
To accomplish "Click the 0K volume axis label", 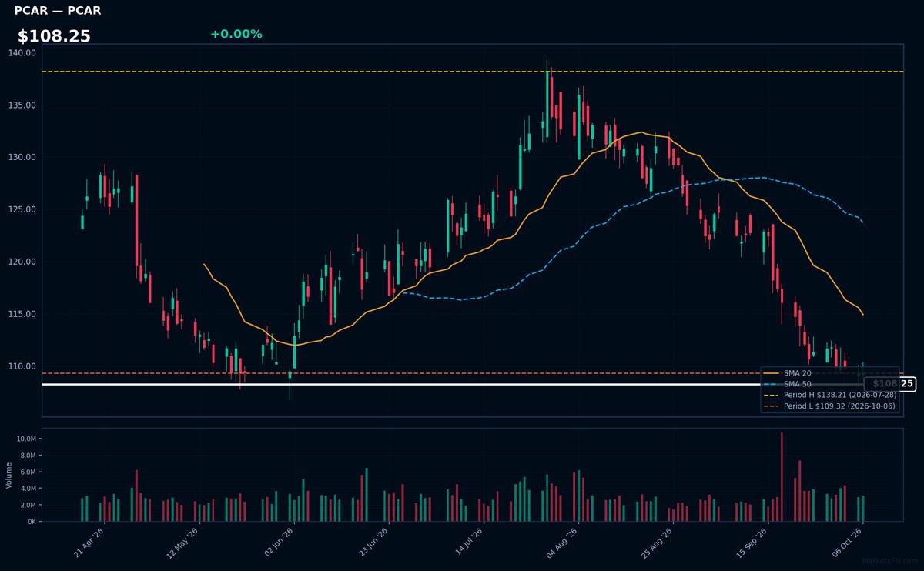I will tap(32, 522).
